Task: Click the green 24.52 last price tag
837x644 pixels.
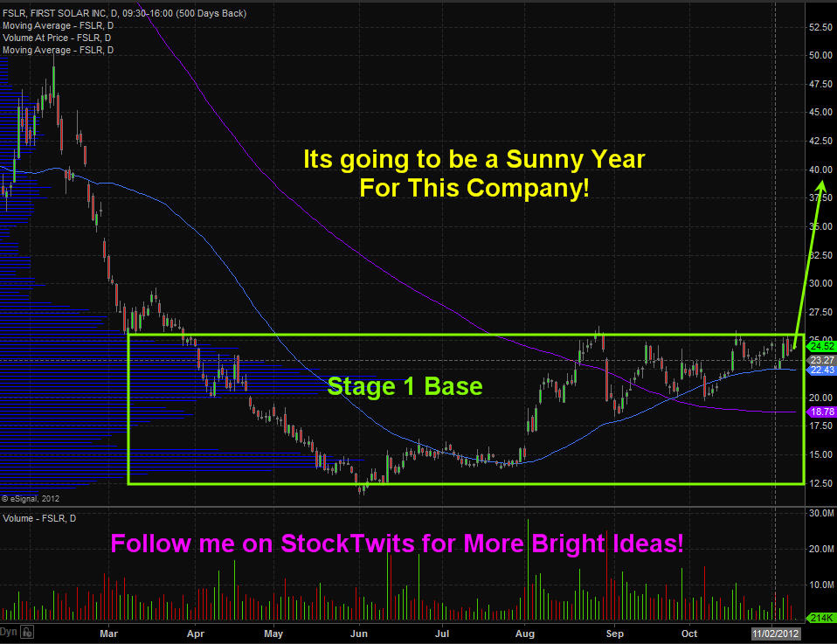Action: [821, 347]
